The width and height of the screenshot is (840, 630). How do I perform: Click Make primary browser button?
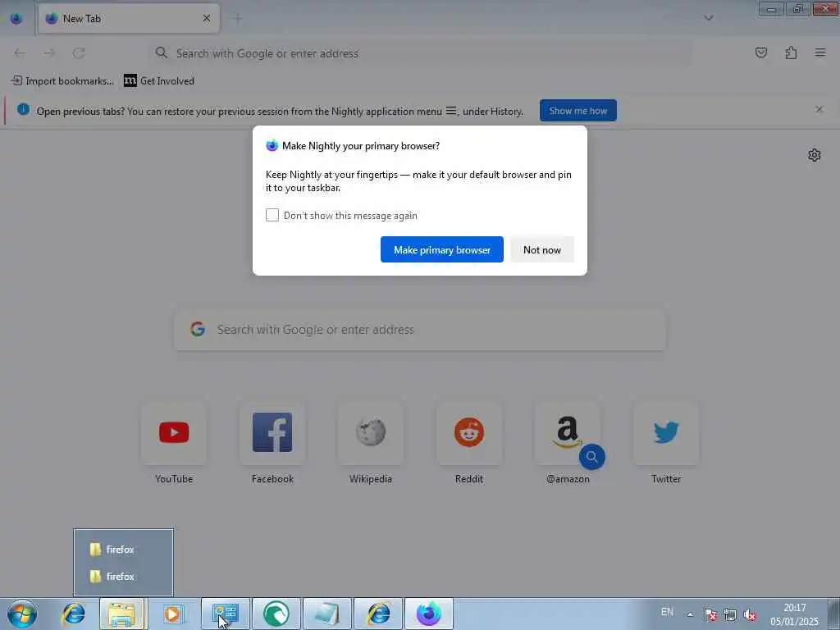[x=442, y=249]
